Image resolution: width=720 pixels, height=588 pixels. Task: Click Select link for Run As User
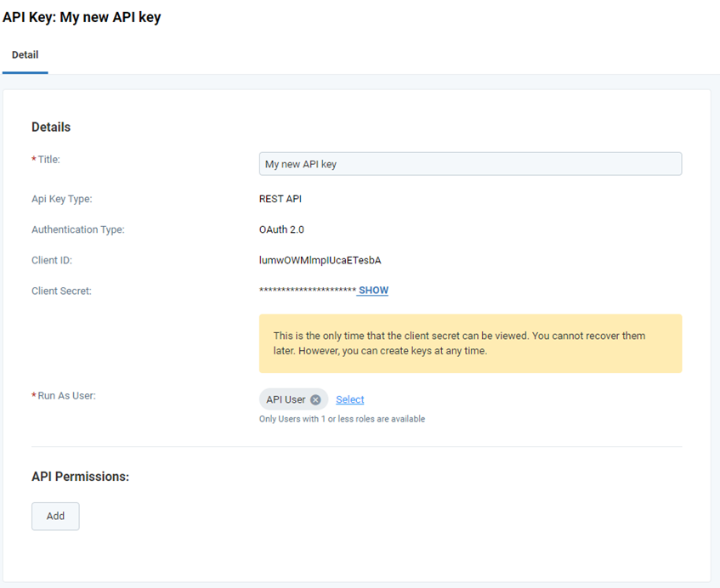point(349,399)
